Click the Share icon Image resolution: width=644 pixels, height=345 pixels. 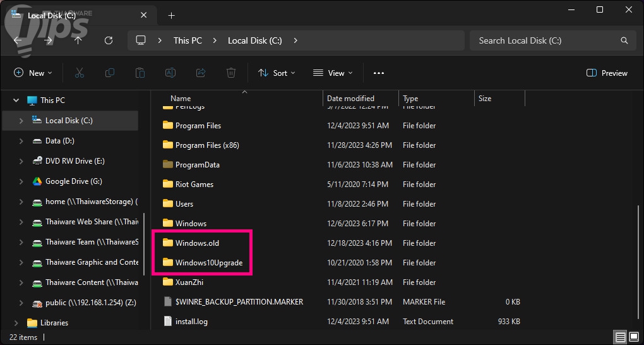coord(201,73)
